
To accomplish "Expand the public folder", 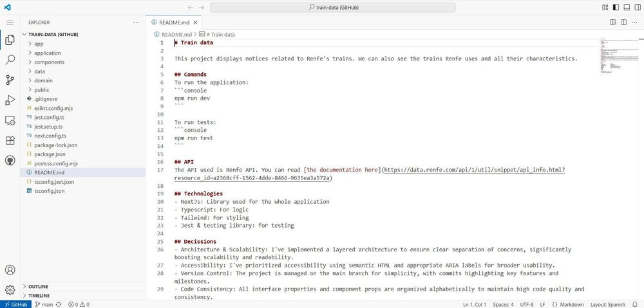I will tap(82, 90).
